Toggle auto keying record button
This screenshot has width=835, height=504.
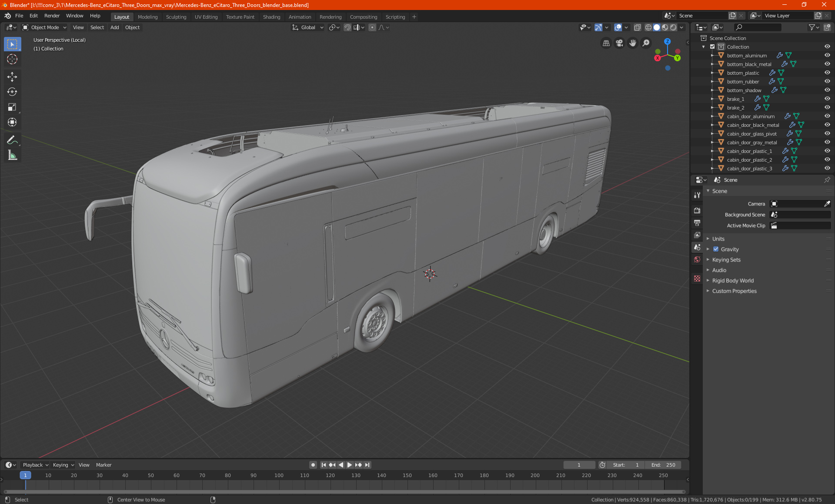(x=313, y=465)
